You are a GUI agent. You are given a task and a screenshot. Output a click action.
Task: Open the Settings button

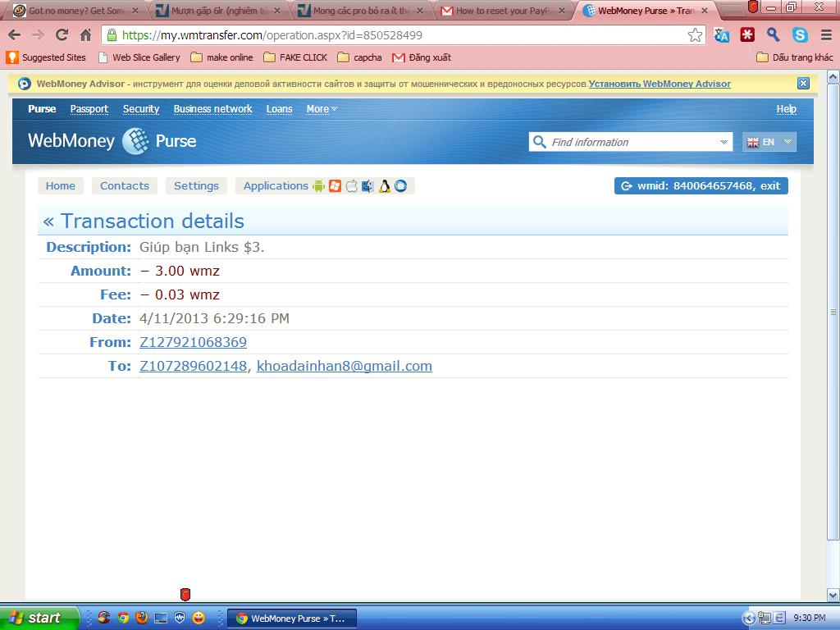pyautogui.click(x=196, y=186)
